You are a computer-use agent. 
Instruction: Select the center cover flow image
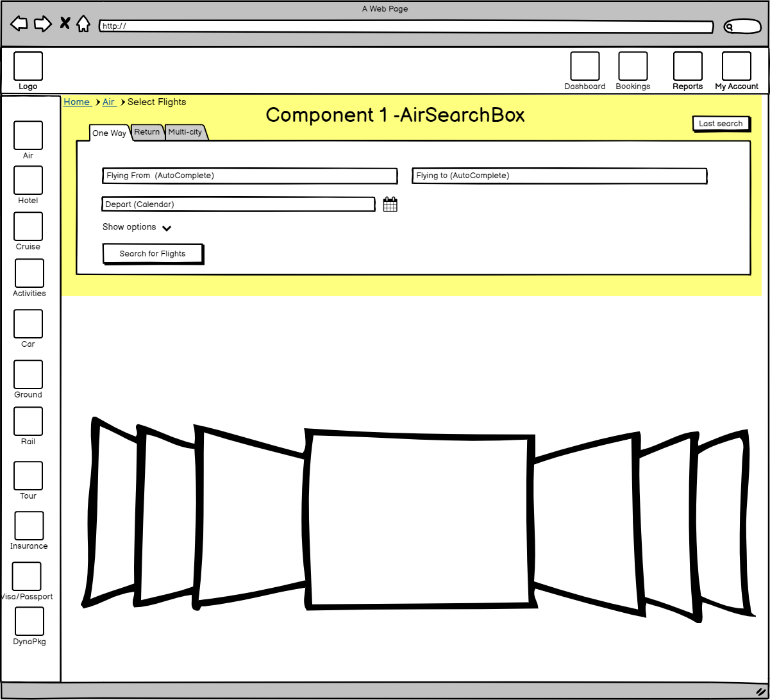coord(421,520)
